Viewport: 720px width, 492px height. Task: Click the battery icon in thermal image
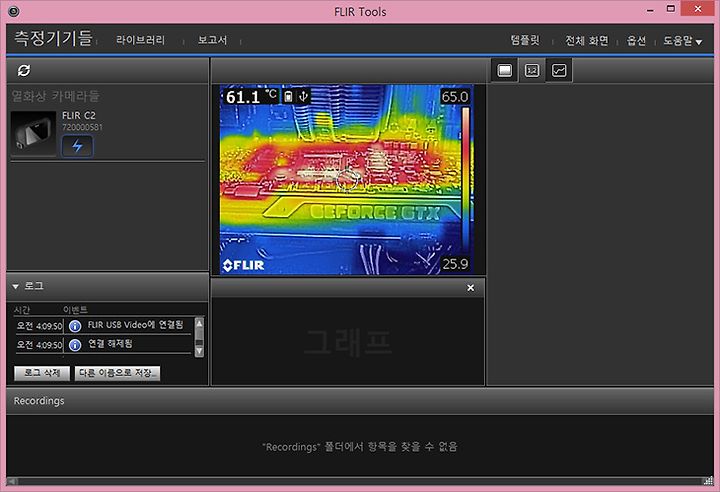coord(288,96)
